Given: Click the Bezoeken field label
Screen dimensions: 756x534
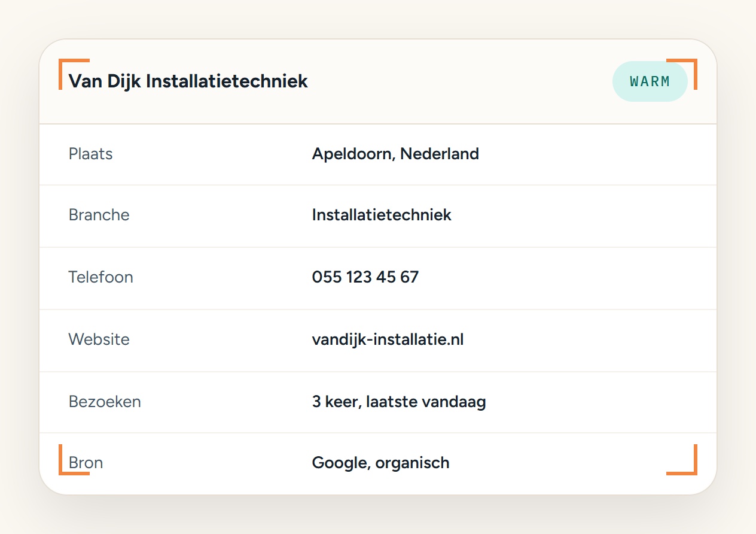Looking at the screenshot, I should pyautogui.click(x=105, y=402).
